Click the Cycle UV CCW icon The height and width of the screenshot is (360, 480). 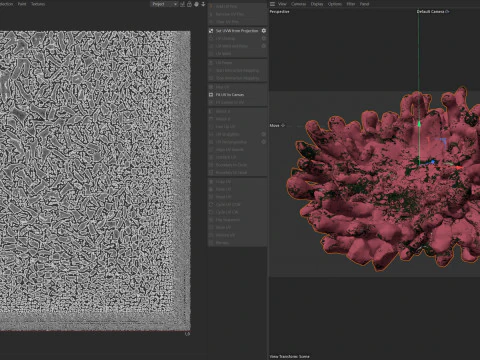pos(211,204)
